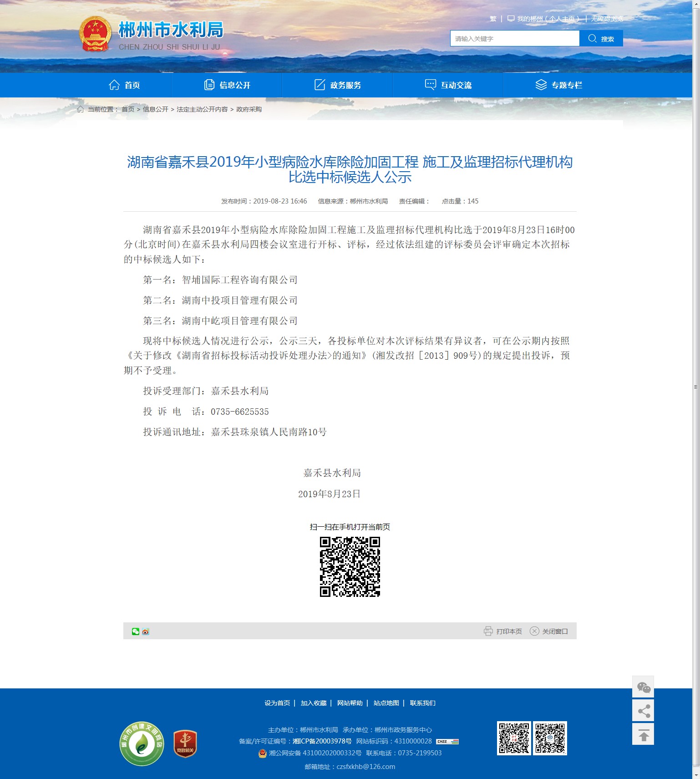Viewport: 700px width, 779px height.
Task: Open the floating WeChat sidebar icon
Action: 643,687
